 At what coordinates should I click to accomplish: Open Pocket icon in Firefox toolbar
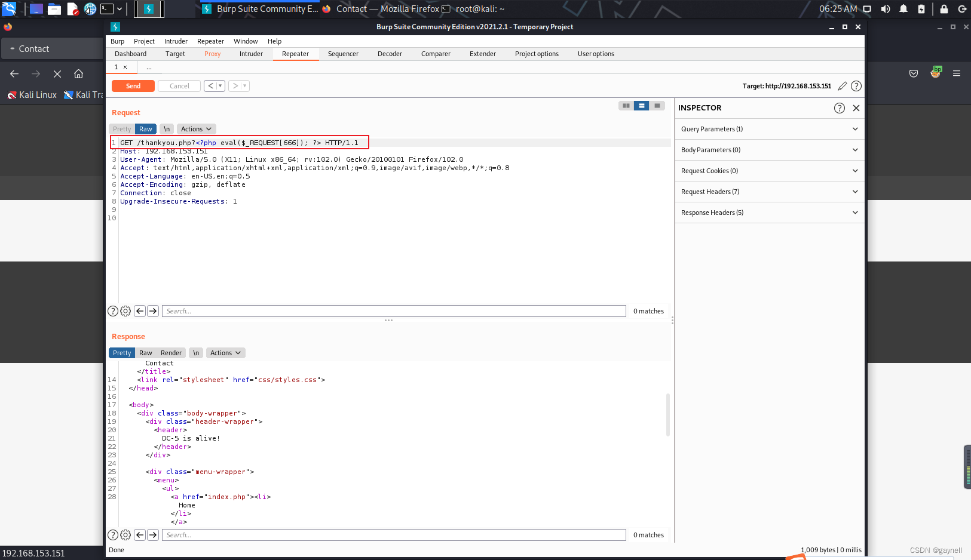pos(914,73)
